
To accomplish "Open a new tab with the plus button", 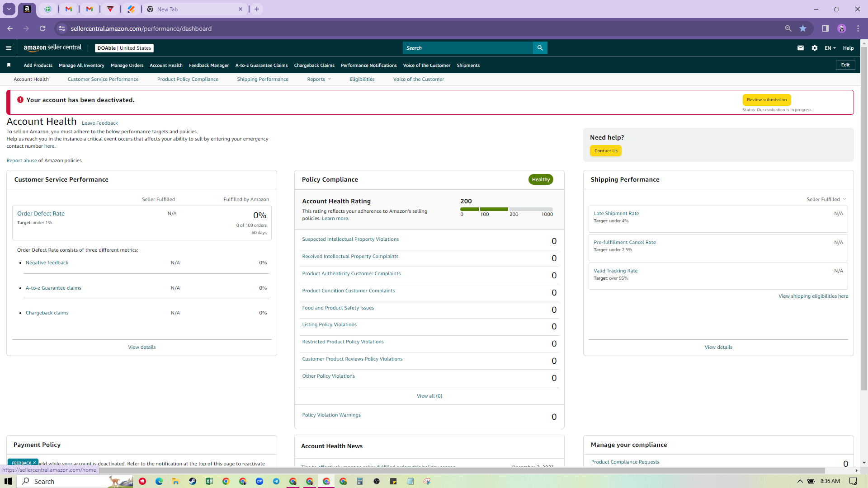I will point(257,9).
